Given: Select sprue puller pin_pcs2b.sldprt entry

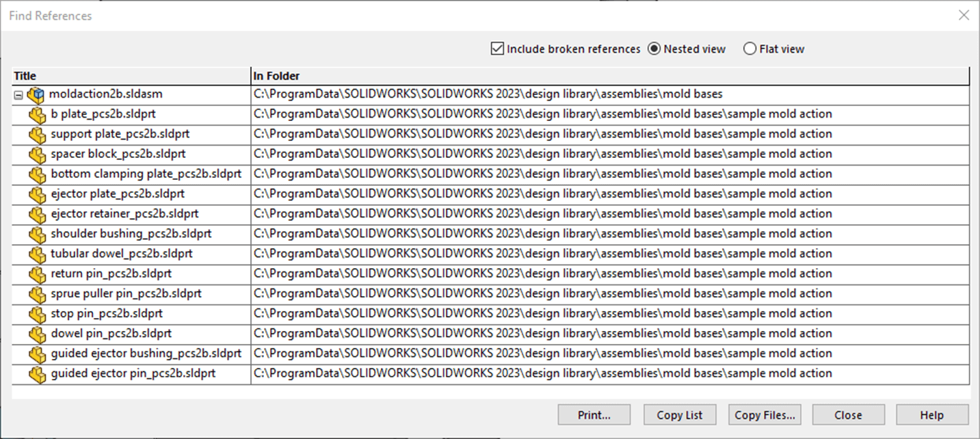Looking at the screenshot, I should pos(126,294).
